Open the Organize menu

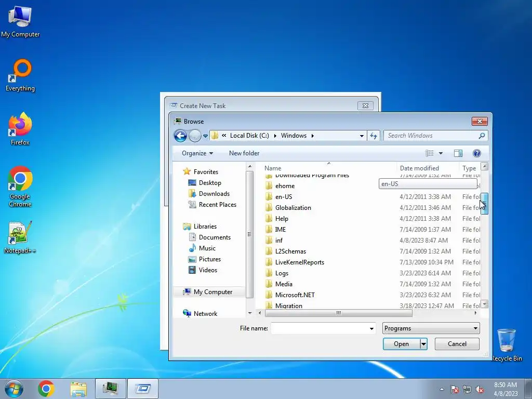pyautogui.click(x=197, y=153)
